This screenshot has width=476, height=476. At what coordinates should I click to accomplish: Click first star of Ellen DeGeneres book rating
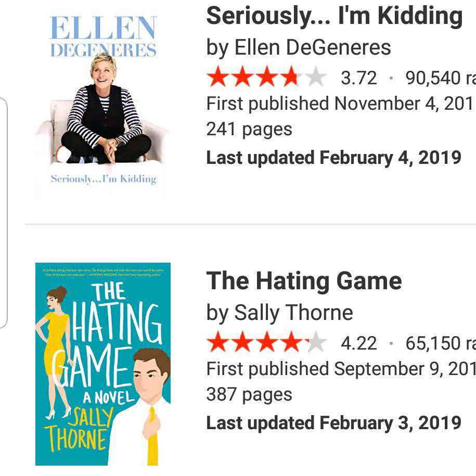(217, 78)
